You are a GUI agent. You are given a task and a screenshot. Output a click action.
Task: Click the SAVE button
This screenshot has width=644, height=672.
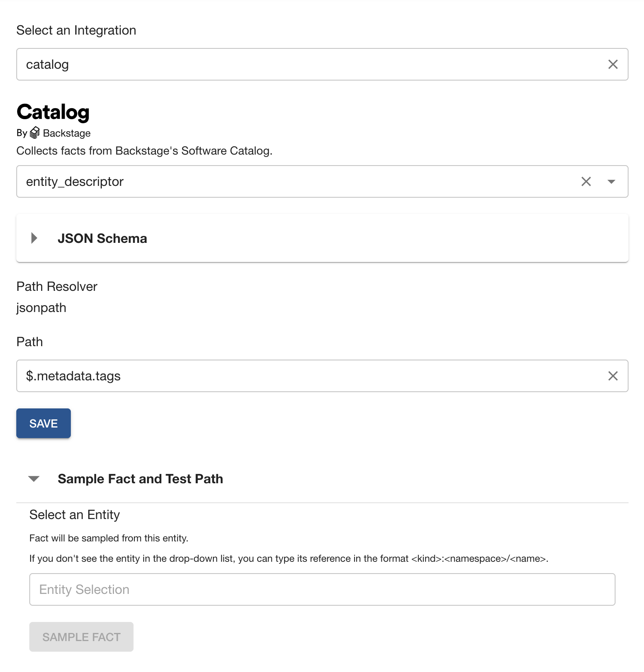coord(44,423)
